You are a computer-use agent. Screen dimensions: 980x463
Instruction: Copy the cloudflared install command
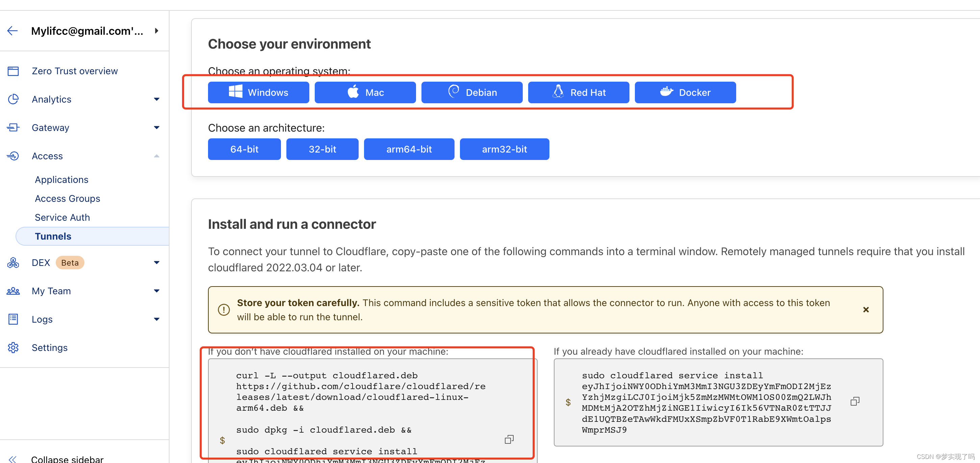tap(509, 439)
